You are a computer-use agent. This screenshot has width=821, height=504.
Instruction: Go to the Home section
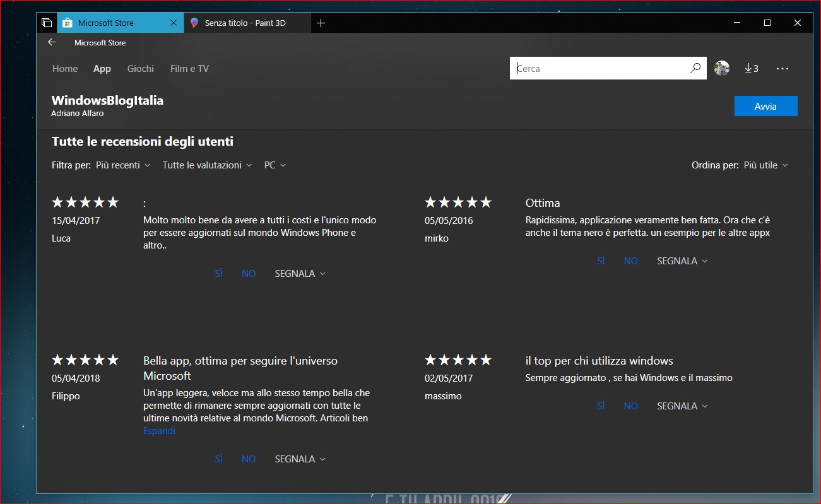click(65, 69)
